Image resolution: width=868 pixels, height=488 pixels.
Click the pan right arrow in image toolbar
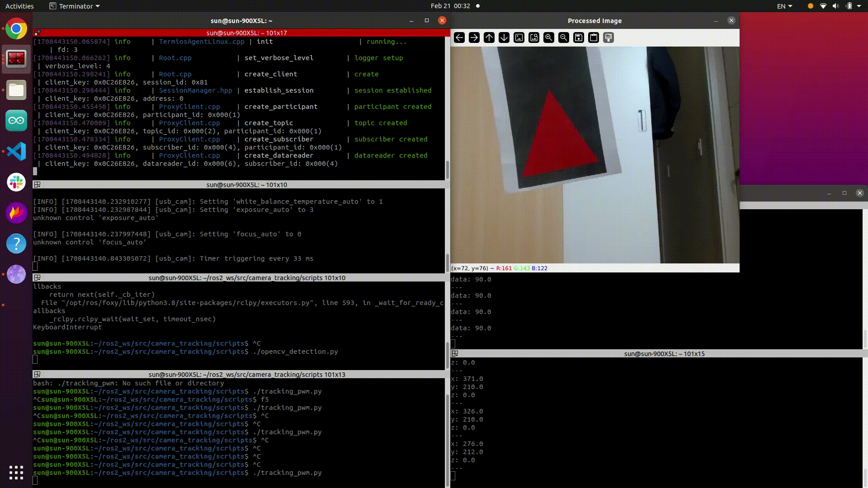(474, 38)
